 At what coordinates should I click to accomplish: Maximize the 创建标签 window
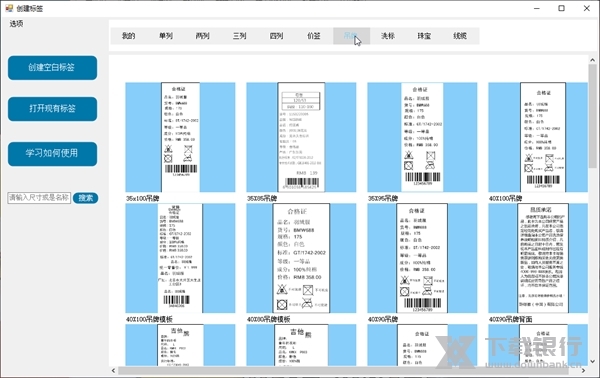point(561,8)
